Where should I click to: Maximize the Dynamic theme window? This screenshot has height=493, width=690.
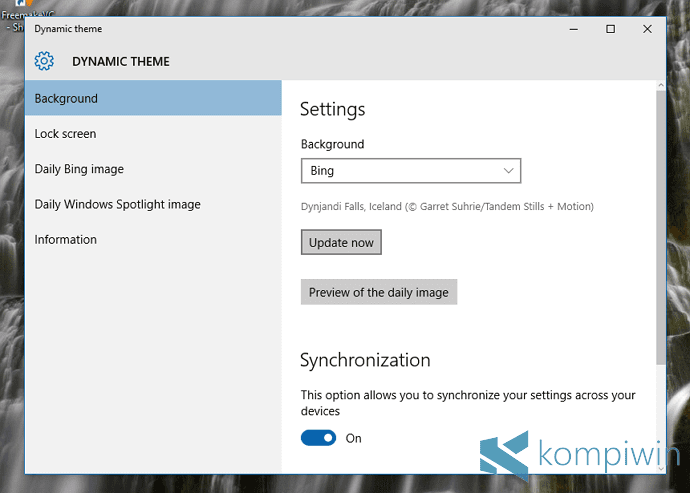610,29
